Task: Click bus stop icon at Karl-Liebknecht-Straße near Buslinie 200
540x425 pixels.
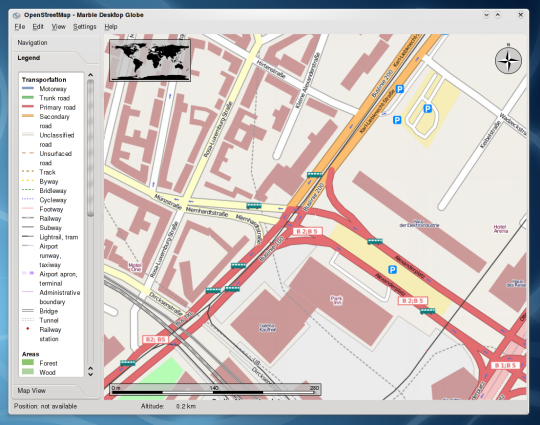Action: pos(314,175)
